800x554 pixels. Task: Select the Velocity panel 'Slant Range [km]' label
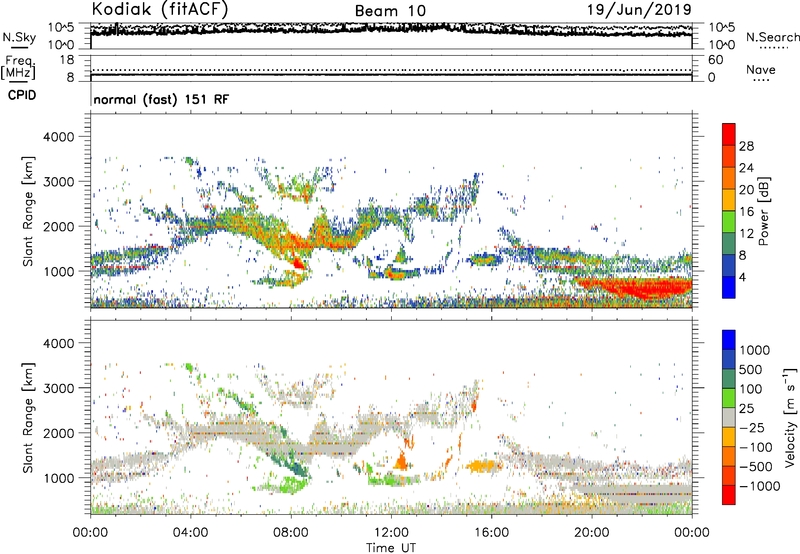(x=28, y=418)
